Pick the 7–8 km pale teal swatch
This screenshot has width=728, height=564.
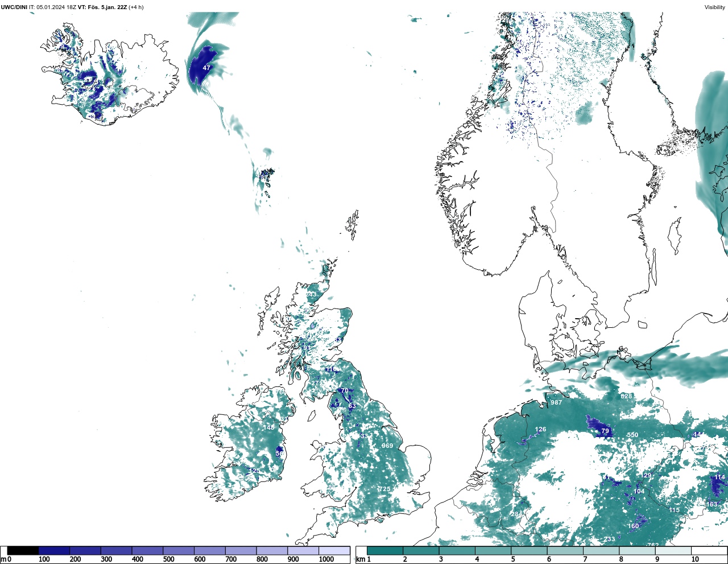[x=601, y=550]
